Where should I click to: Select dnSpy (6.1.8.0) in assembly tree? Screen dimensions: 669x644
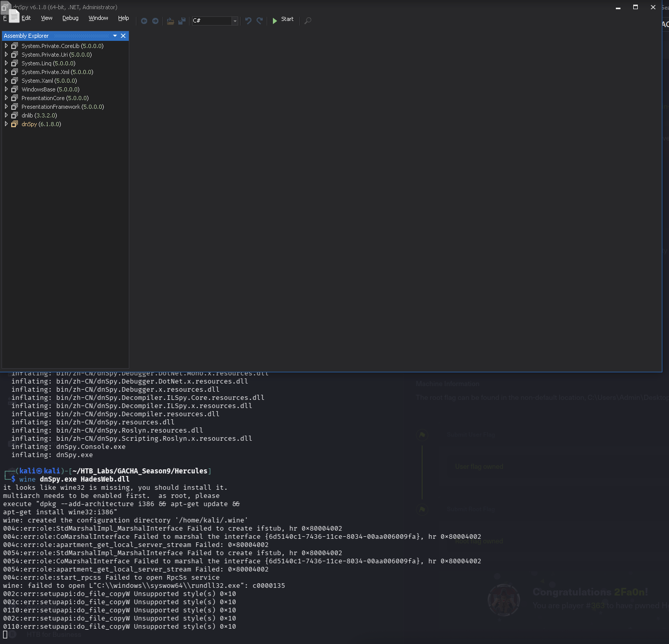(41, 124)
